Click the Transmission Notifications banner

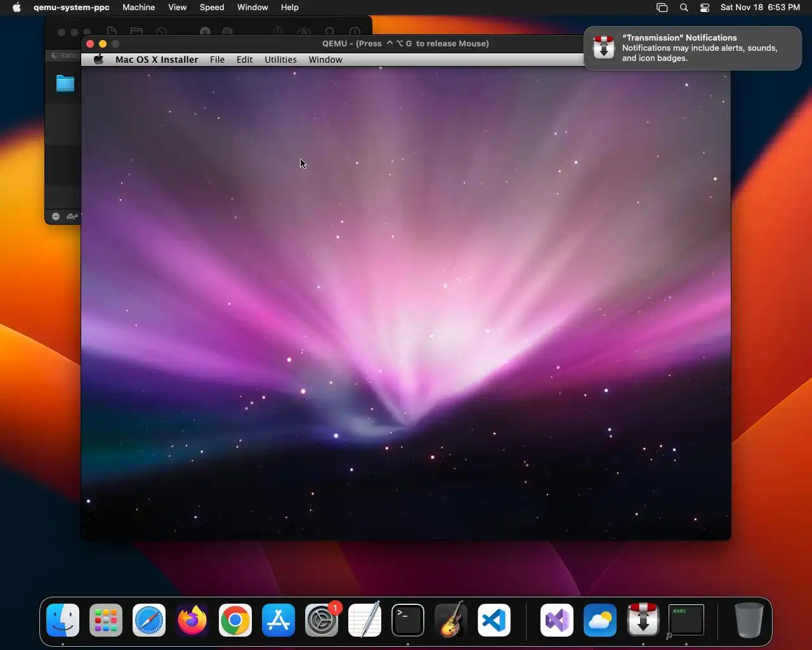tap(693, 48)
